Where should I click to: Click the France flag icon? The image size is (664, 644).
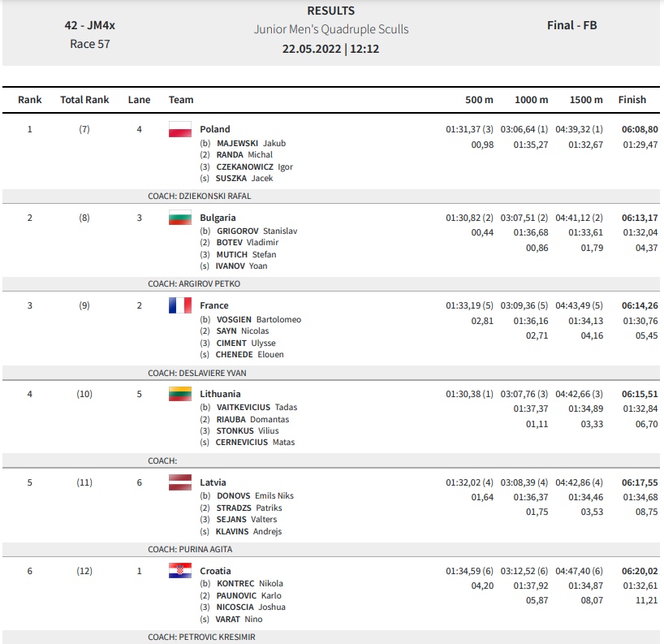180,305
